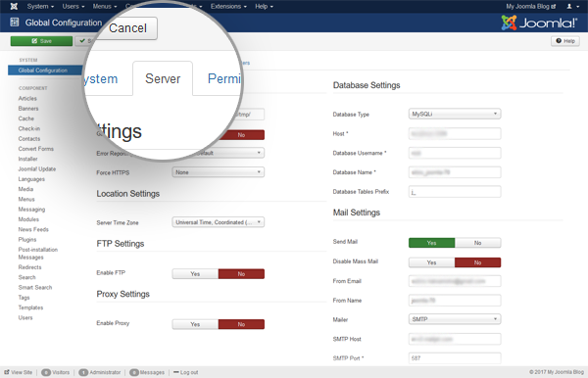The height and width of the screenshot is (378, 588).
Task: Click the green Save button
Action: (41, 41)
